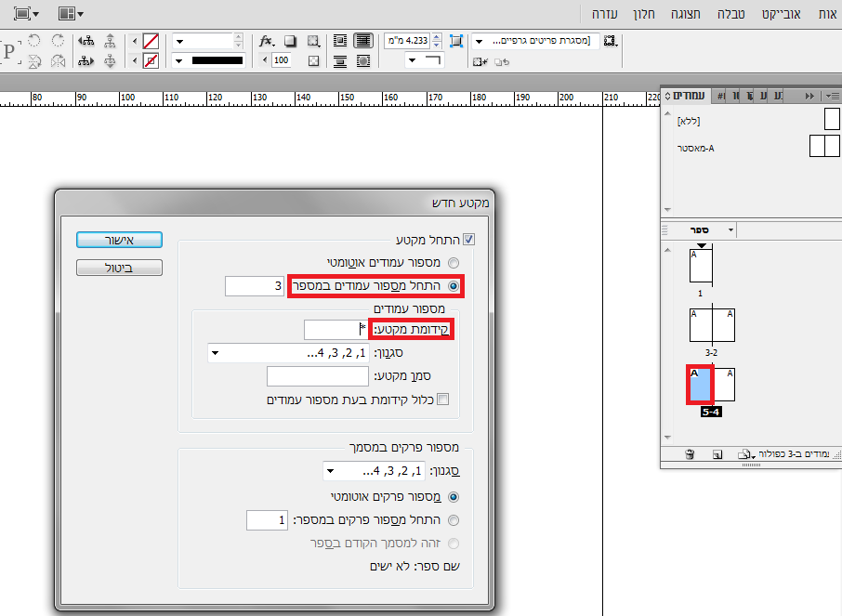The width and height of the screenshot is (842, 616).
Task: Open chapter numbering סגנון dropdown
Action: (374, 471)
